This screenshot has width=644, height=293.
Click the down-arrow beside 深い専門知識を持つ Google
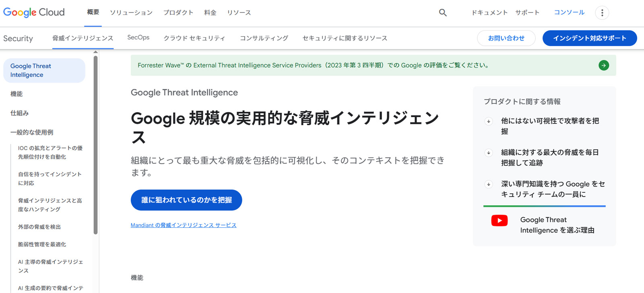489,184
